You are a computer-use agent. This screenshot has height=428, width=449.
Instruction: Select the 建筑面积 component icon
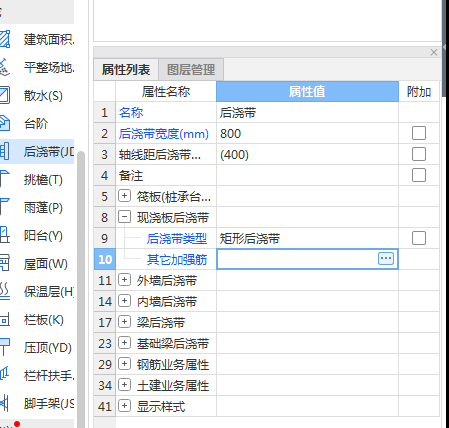(x=5, y=39)
